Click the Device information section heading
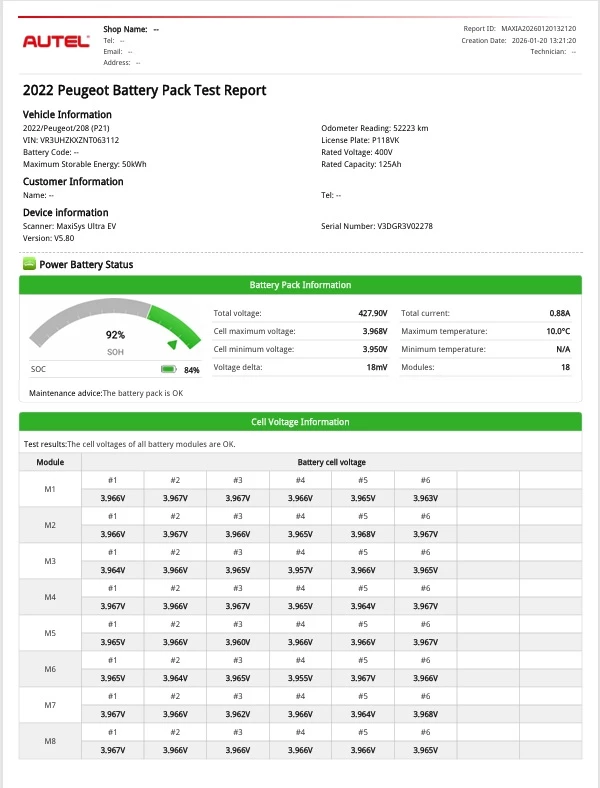 point(65,212)
